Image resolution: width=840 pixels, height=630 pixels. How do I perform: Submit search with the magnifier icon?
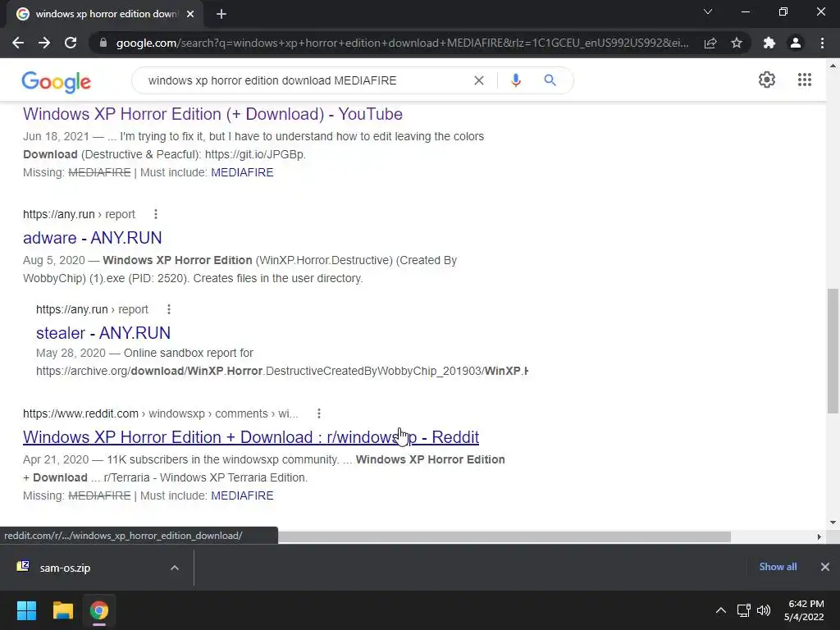(550, 80)
